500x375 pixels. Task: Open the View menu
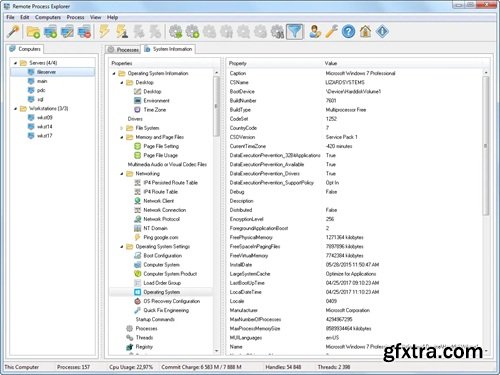click(95, 17)
